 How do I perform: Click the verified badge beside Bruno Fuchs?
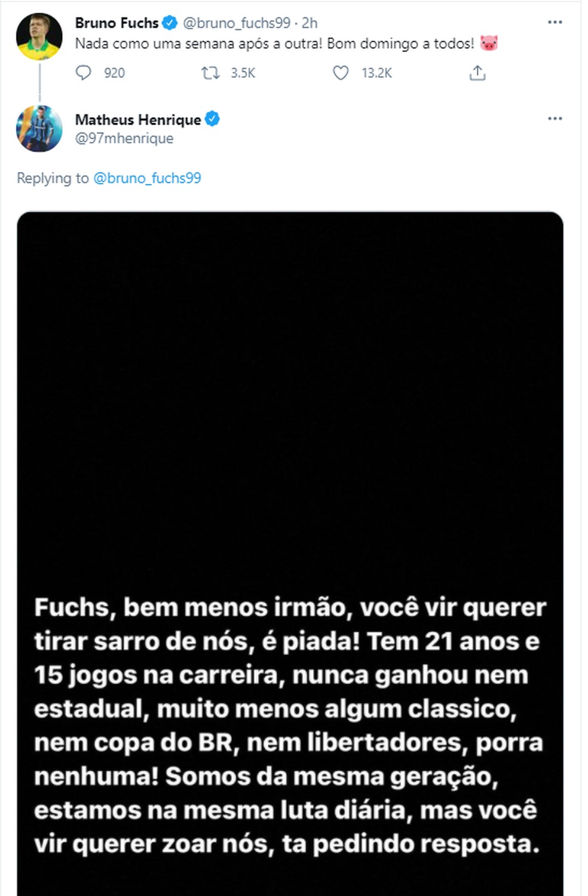[170, 23]
